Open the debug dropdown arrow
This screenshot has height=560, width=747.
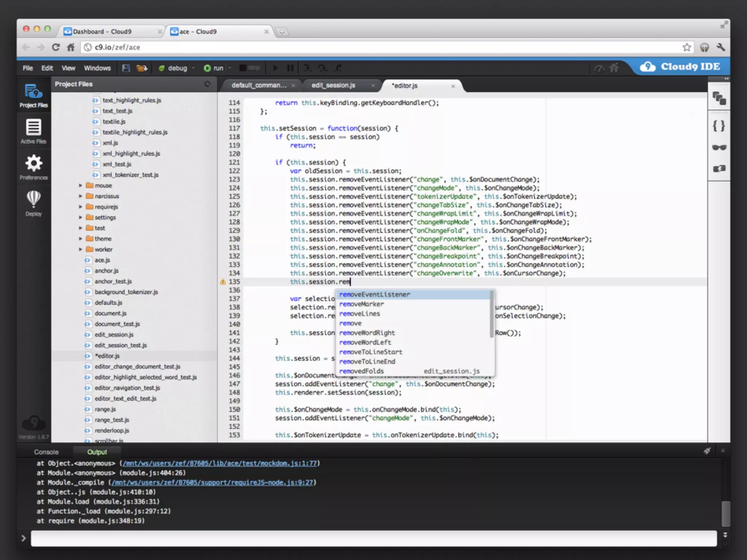(x=193, y=68)
